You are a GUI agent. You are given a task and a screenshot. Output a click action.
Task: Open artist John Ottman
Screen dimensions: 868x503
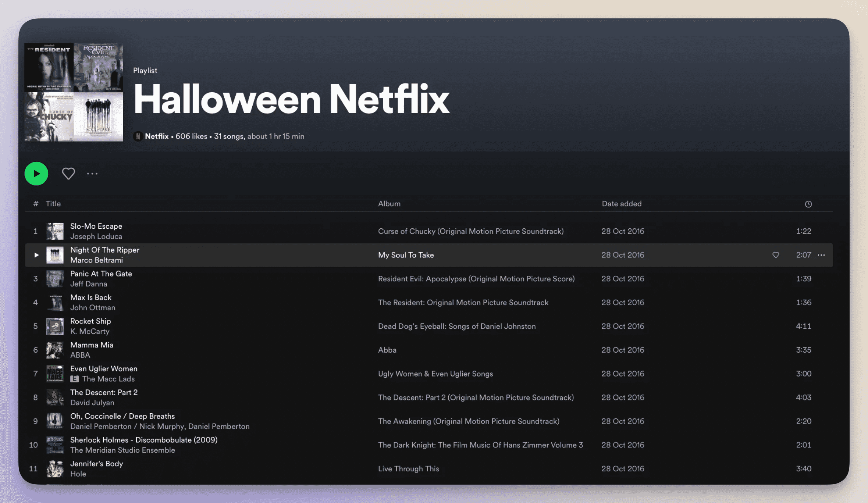click(x=93, y=307)
